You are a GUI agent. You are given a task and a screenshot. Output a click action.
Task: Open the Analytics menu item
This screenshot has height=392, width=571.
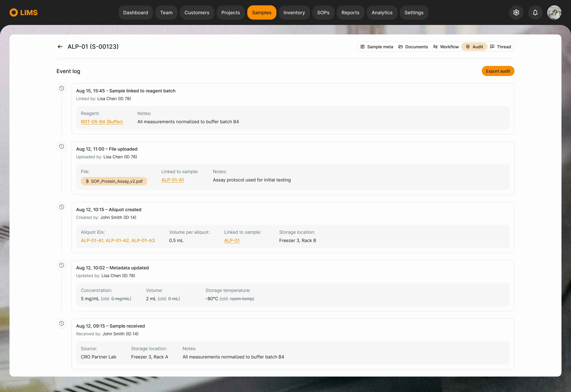pyautogui.click(x=382, y=12)
